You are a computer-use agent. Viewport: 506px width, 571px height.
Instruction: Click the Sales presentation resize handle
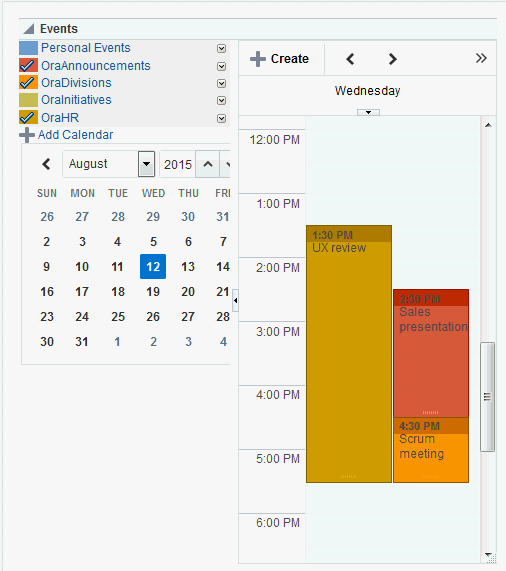point(430,413)
